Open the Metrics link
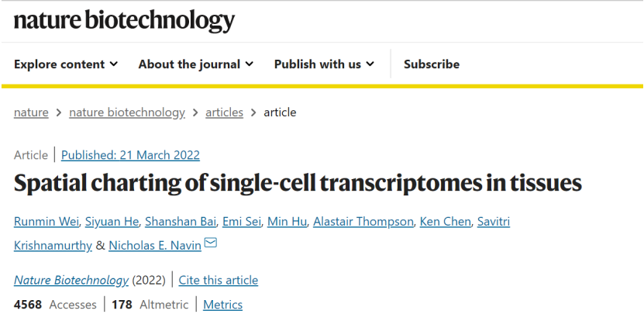 point(223,305)
